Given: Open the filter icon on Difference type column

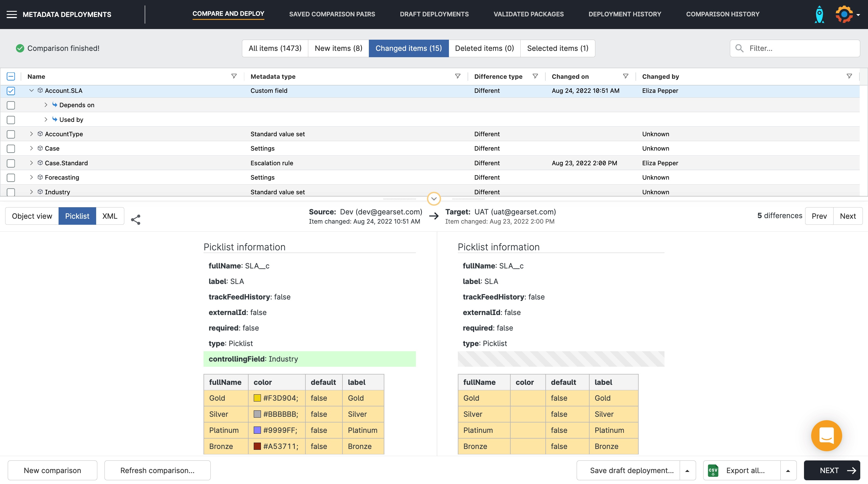Looking at the screenshot, I should 535,76.
